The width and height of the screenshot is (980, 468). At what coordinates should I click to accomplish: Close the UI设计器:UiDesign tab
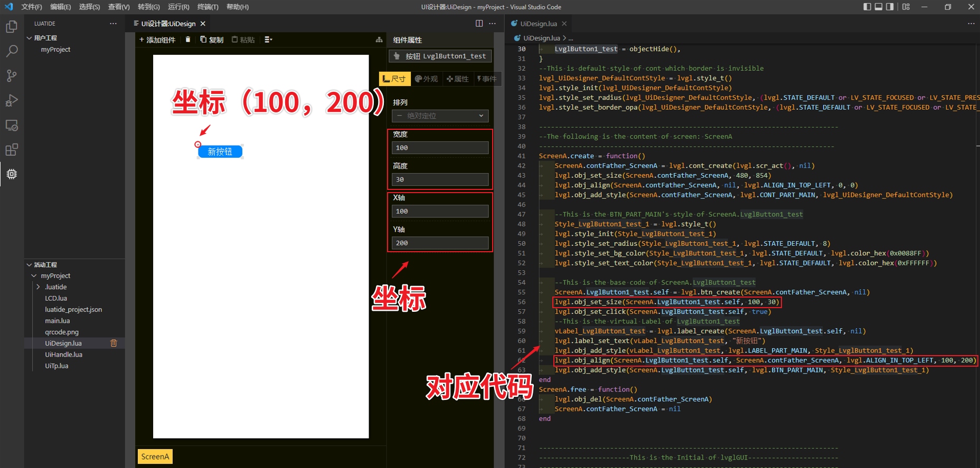click(203, 24)
